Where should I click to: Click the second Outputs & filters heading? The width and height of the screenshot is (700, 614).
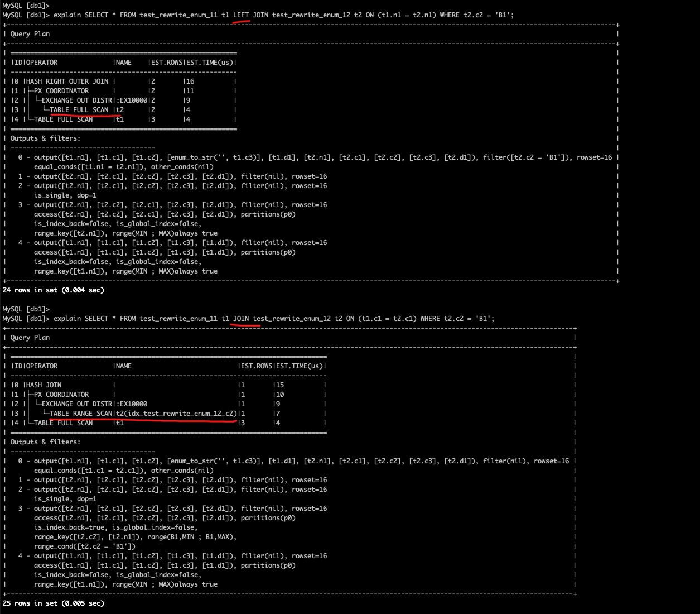coord(45,442)
